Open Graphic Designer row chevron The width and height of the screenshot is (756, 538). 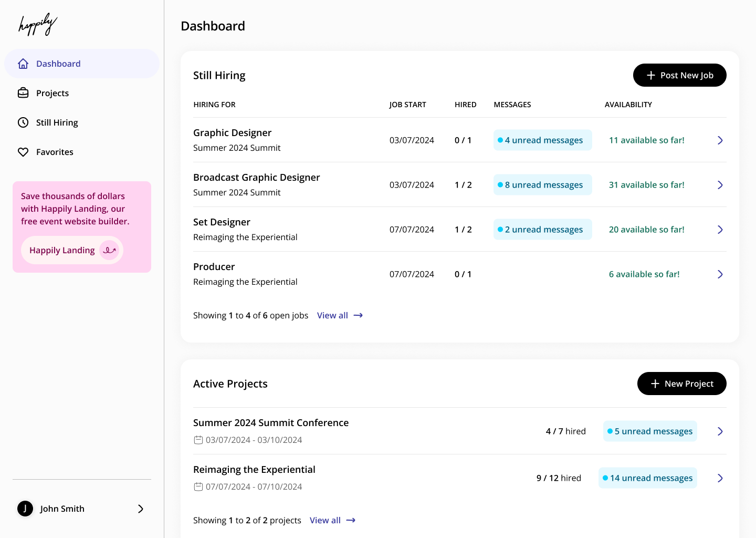tap(720, 140)
